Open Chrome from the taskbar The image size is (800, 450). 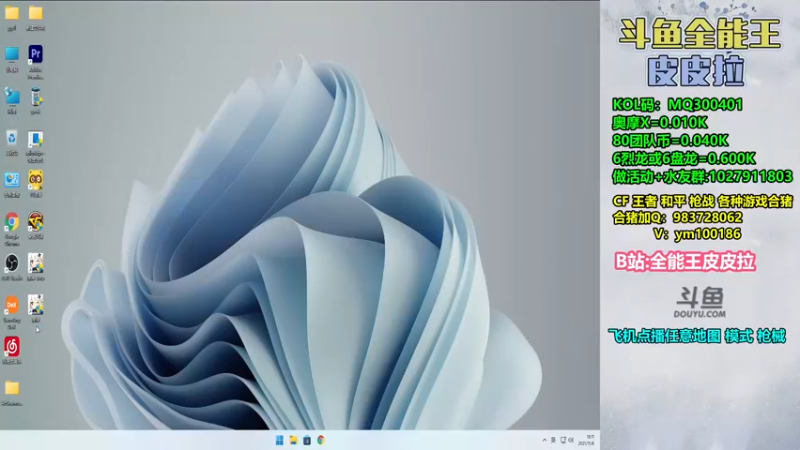click(321, 440)
